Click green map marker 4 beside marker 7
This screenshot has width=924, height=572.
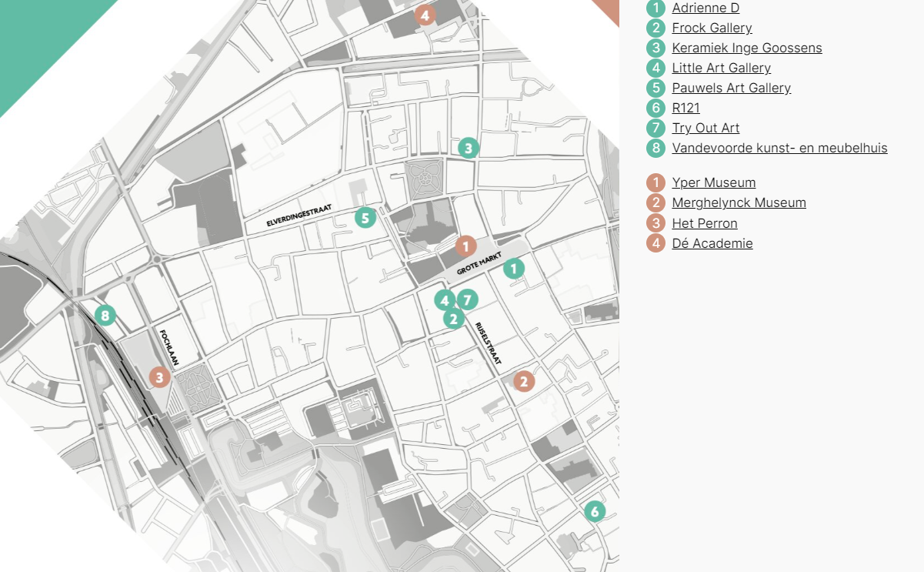click(x=445, y=300)
